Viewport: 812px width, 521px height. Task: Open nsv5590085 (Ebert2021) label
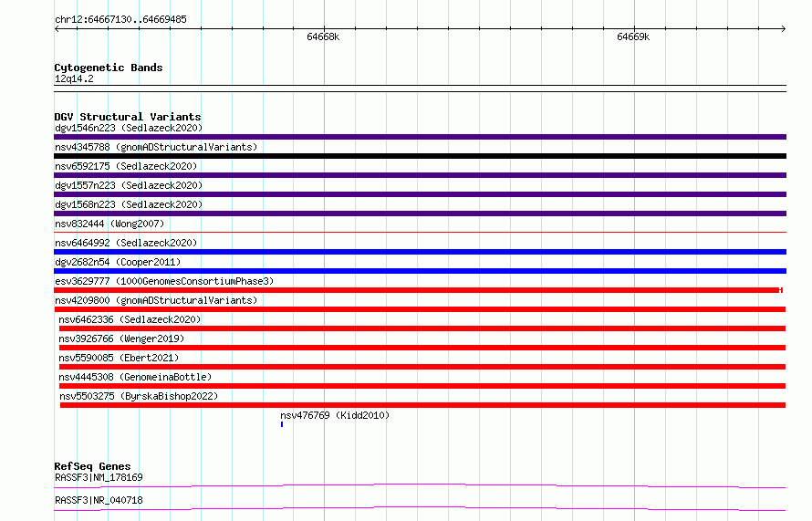point(119,358)
